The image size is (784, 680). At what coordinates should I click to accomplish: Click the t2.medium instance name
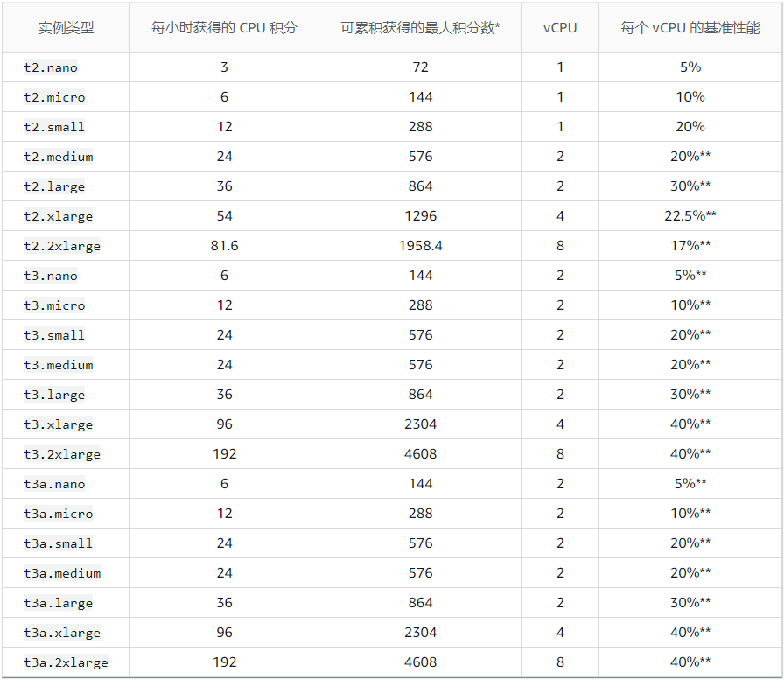[59, 157]
